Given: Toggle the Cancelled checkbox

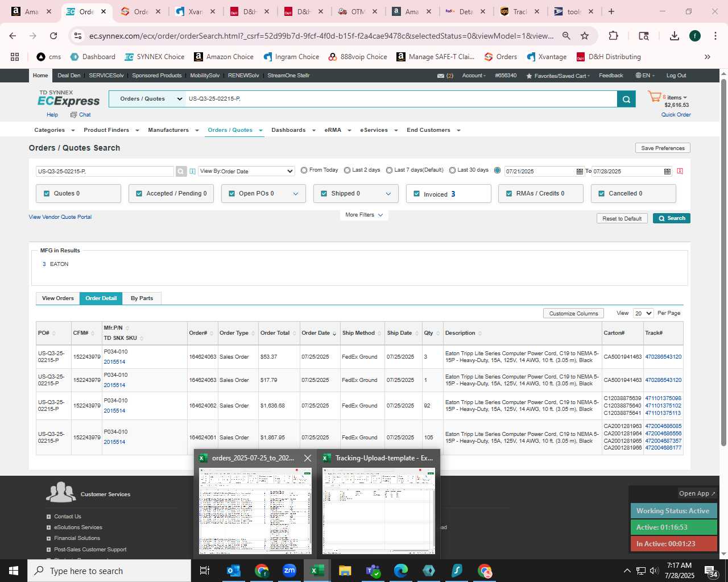Looking at the screenshot, I should tap(602, 193).
